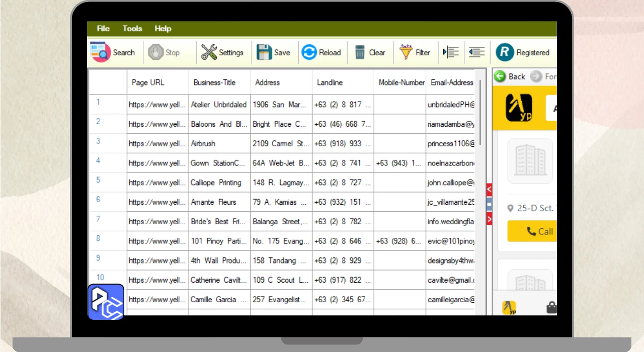Click the increase indent icon
Screen dimensions: 644x352
(451, 52)
